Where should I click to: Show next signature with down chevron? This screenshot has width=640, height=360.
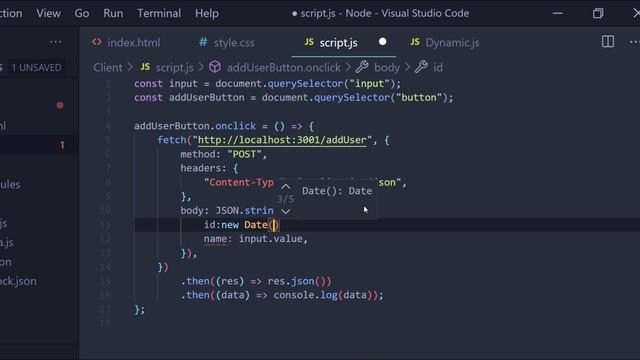pos(286,211)
